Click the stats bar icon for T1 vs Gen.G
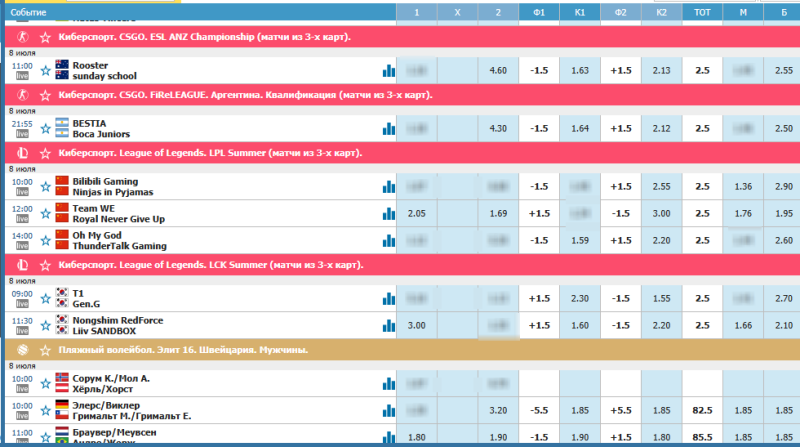The height and width of the screenshot is (447, 800). [x=387, y=298]
